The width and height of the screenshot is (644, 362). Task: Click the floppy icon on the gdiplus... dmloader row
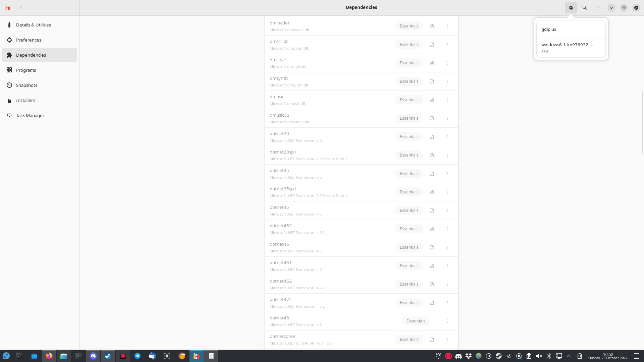pos(432,26)
